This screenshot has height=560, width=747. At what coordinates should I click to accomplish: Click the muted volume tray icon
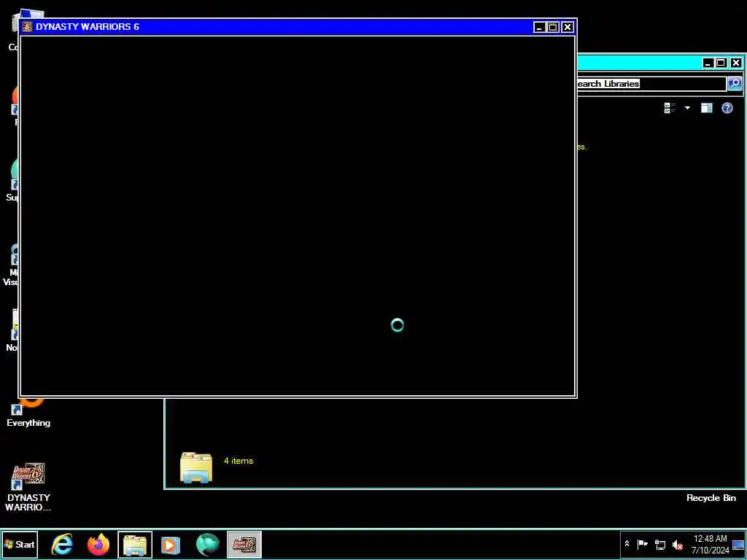[x=677, y=544]
